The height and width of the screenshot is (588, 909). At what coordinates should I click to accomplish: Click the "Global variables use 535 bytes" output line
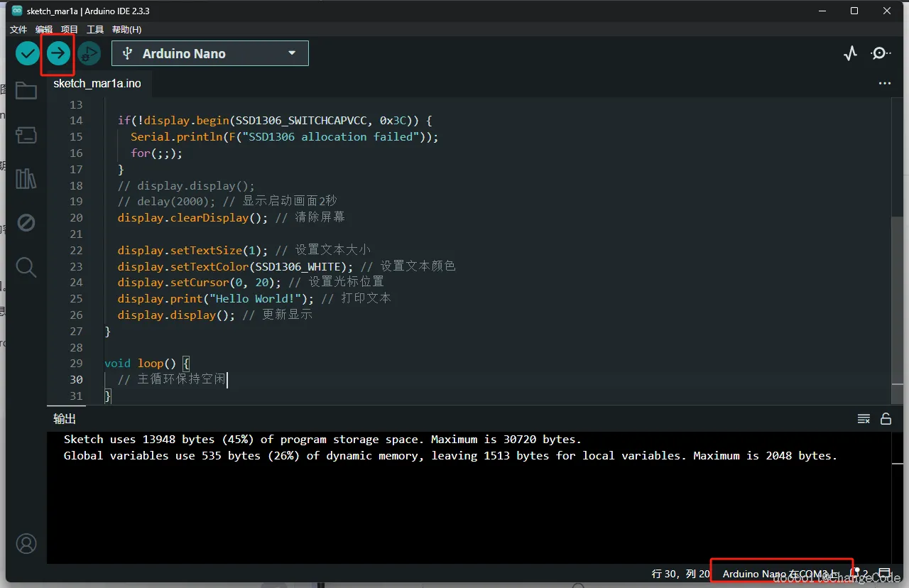(450, 456)
